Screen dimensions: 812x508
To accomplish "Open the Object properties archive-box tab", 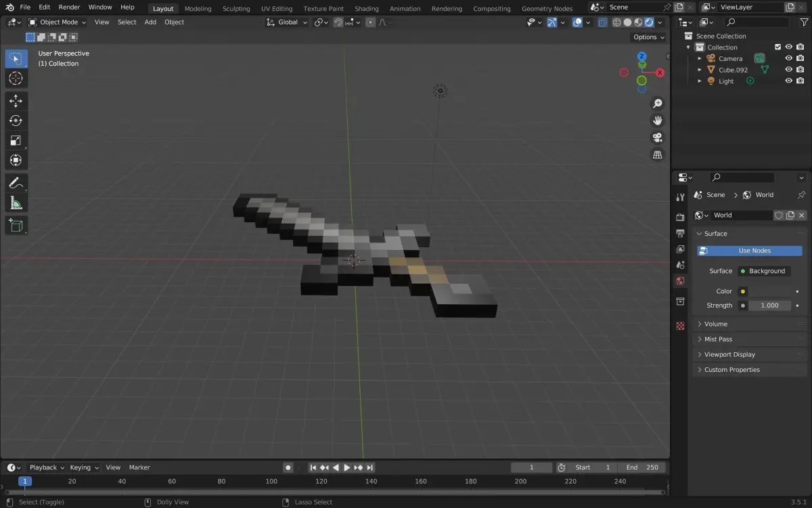I will [x=680, y=301].
